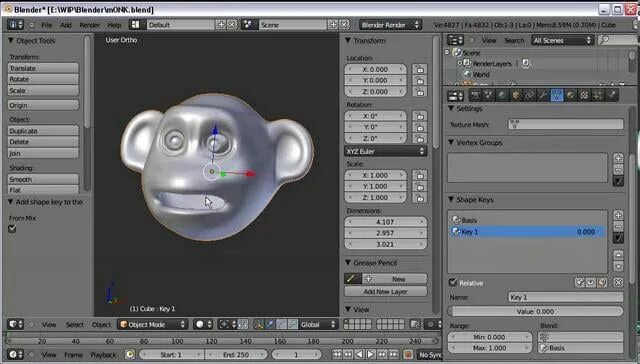
Task: Toggle the Relative shape keys checkbox
Action: (453, 282)
